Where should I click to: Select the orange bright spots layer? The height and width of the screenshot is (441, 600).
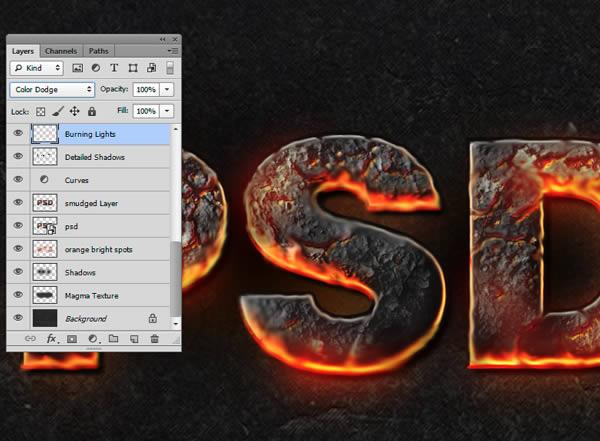click(99, 250)
